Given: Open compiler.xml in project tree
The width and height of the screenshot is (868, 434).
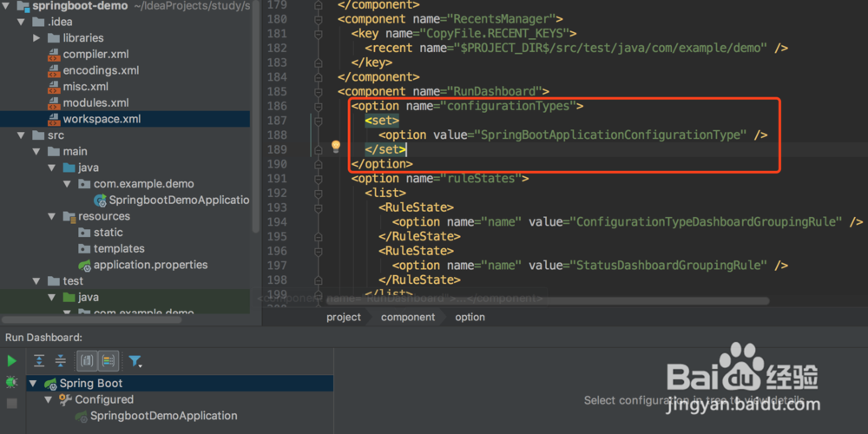Looking at the screenshot, I should 95,55.
